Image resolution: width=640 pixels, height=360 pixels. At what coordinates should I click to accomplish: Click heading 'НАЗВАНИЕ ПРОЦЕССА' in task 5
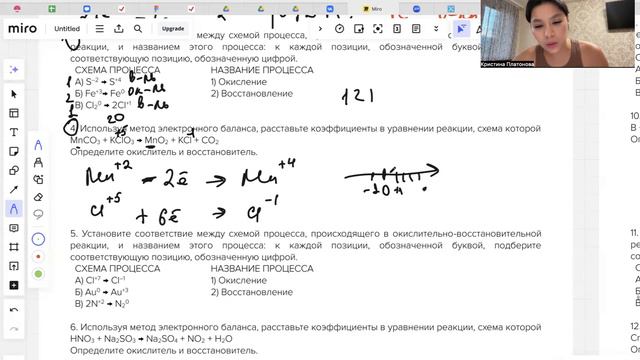click(262, 269)
